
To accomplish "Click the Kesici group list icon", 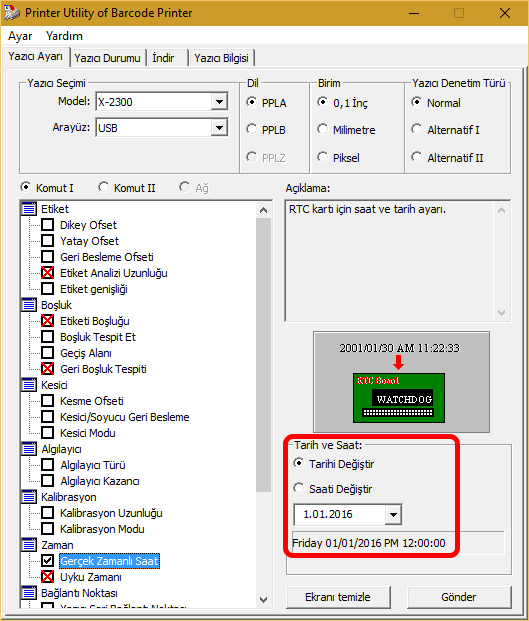I will (x=29, y=385).
